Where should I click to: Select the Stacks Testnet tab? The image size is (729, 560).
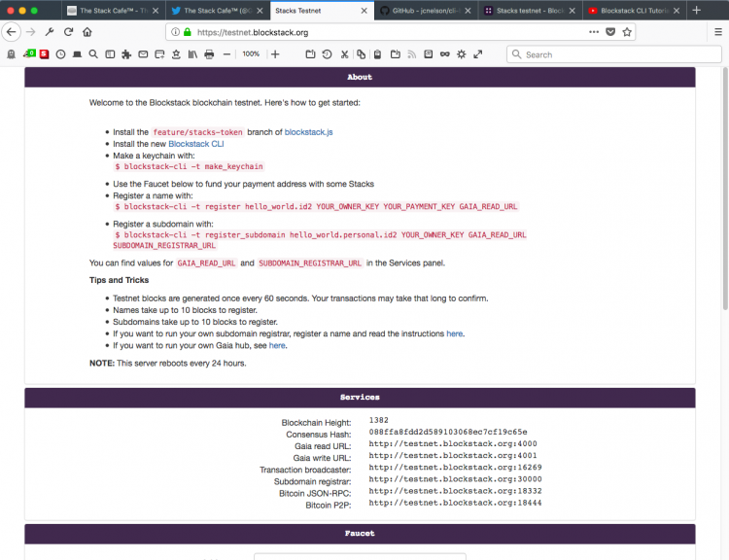[322, 11]
